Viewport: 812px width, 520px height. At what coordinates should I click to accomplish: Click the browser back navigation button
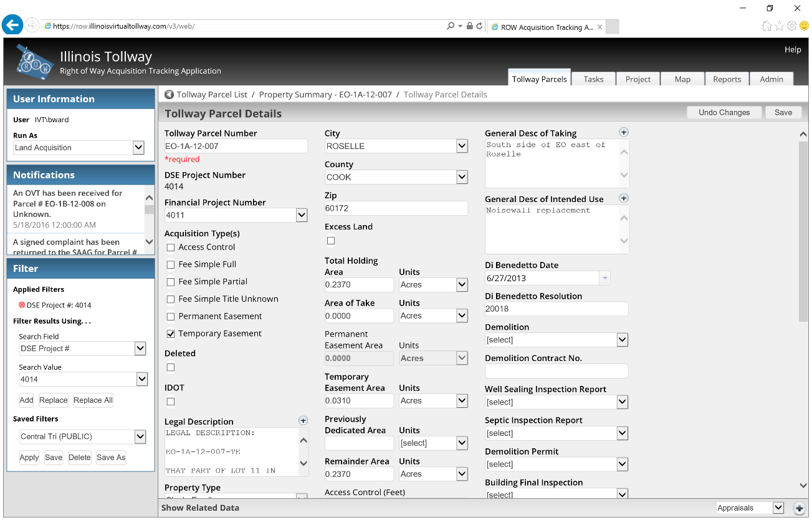point(12,26)
